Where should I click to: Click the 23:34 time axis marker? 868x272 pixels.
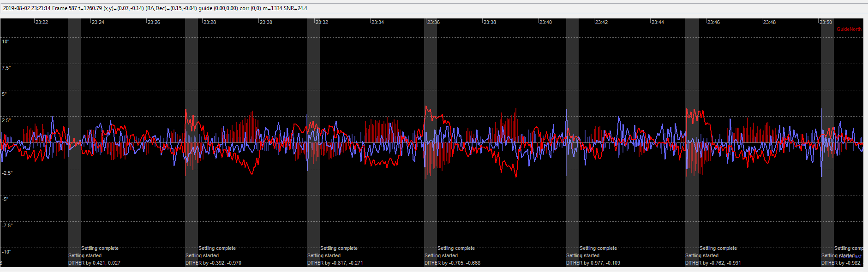(377, 22)
